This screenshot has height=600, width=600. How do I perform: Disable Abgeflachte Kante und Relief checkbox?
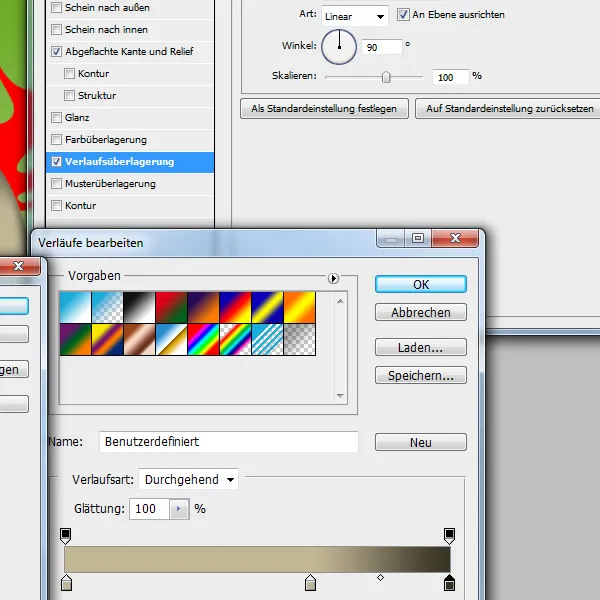pos(56,51)
